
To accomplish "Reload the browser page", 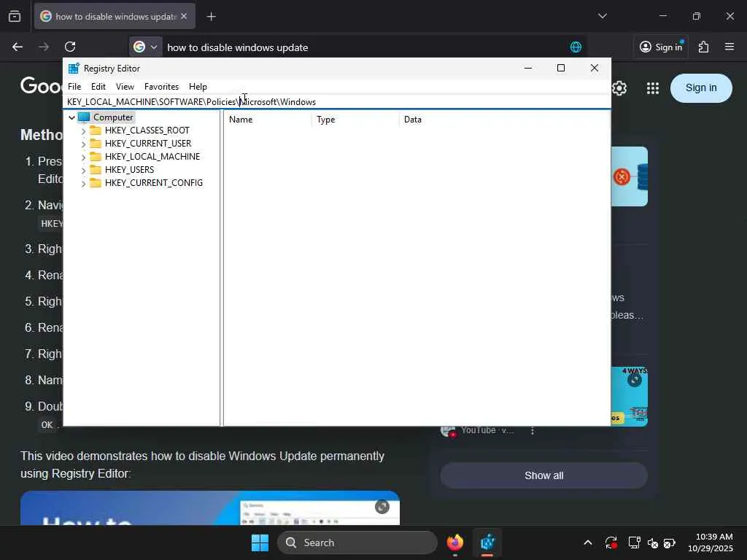I will tap(70, 47).
